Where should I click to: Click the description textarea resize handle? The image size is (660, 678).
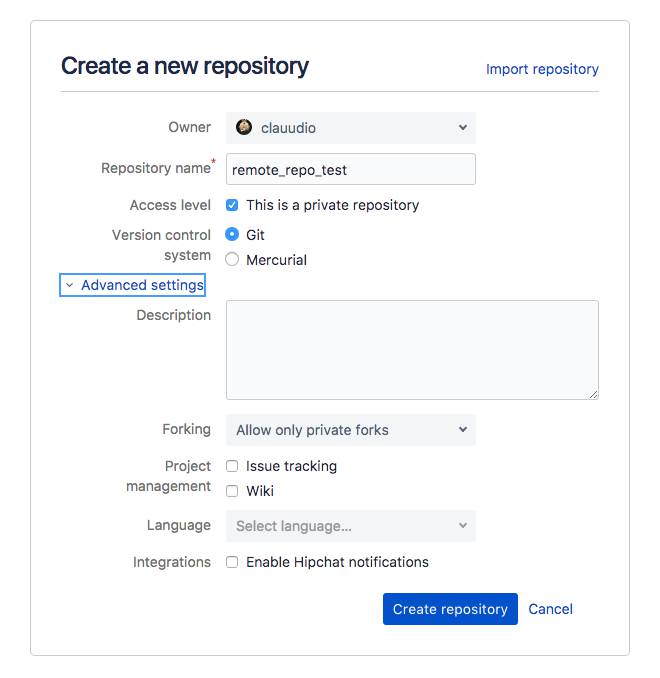[593, 394]
